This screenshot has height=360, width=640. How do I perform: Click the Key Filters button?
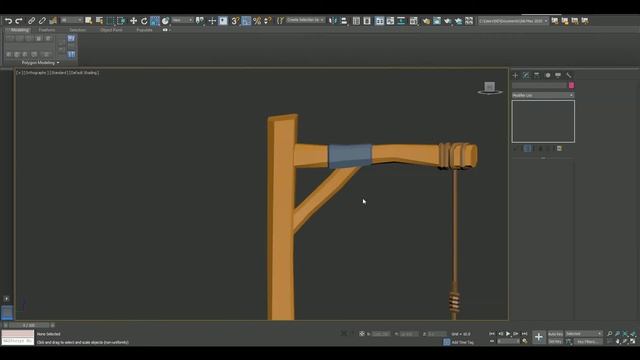tap(587, 341)
